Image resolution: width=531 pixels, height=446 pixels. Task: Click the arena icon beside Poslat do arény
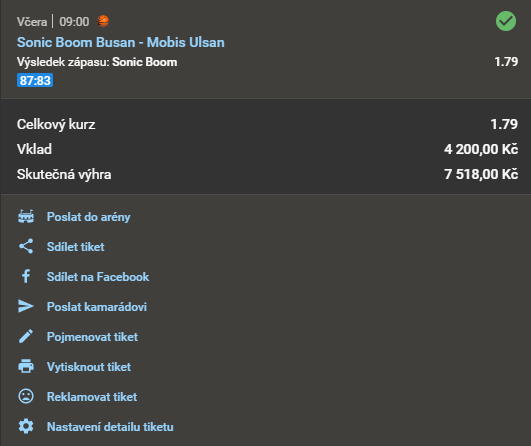point(26,217)
